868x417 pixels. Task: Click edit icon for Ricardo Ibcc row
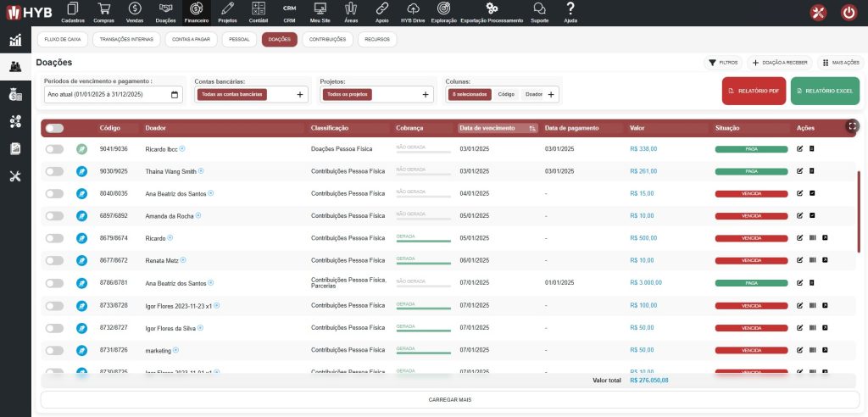tap(799, 149)
